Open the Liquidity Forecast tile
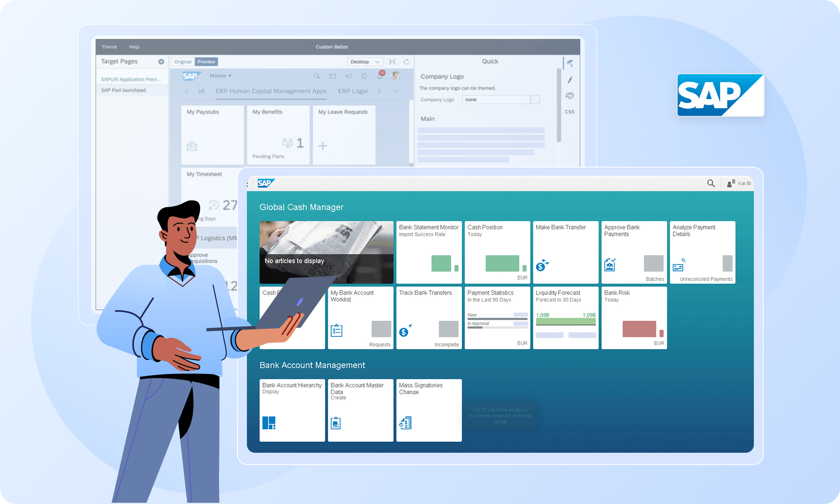Viewport: 840px width, 504px height. pos(566,318)
